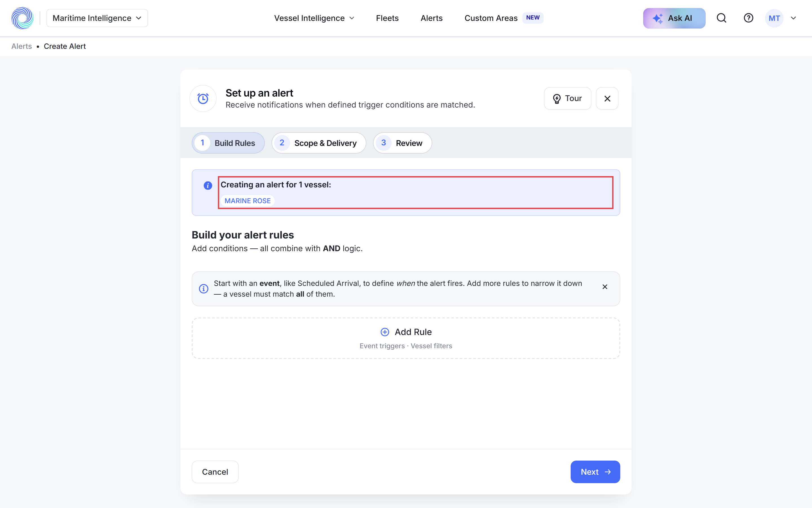The image size is (812, 508).
Task: Expand the account menu chevron
Action: [793, 18]
